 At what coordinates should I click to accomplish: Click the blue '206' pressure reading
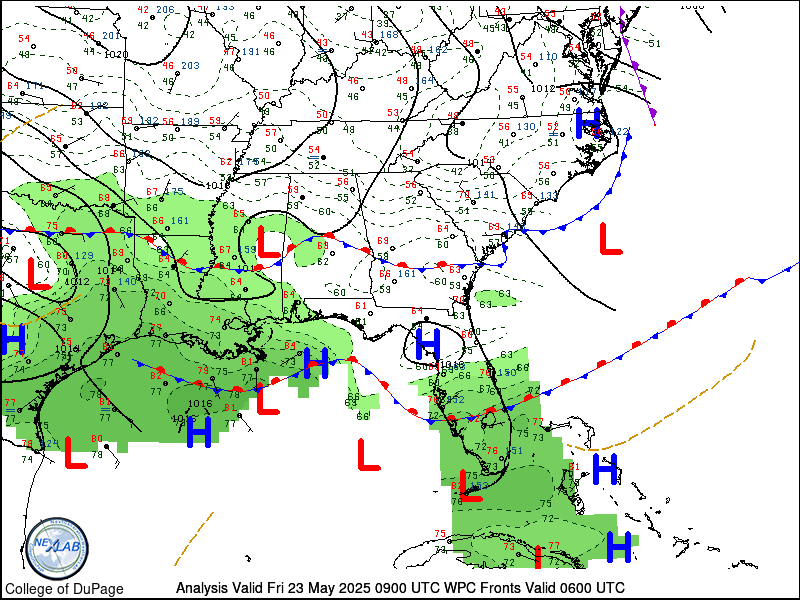point(165,10)
